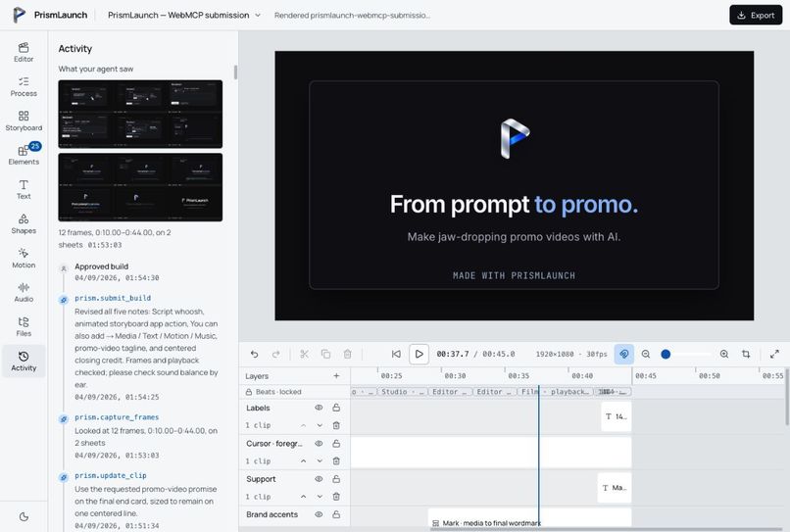The image size is (790, 532).
Task: Play the video preview
Action: [419, 354]
